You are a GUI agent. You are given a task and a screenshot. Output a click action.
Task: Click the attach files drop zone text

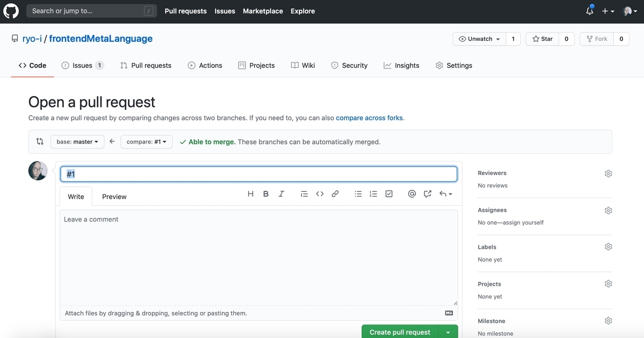click(156, 313)
